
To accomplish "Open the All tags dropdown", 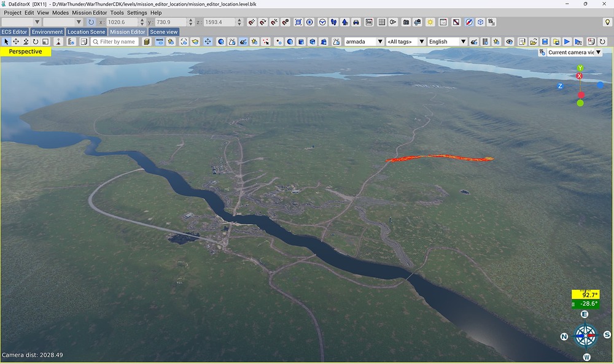I will [406, 42].
